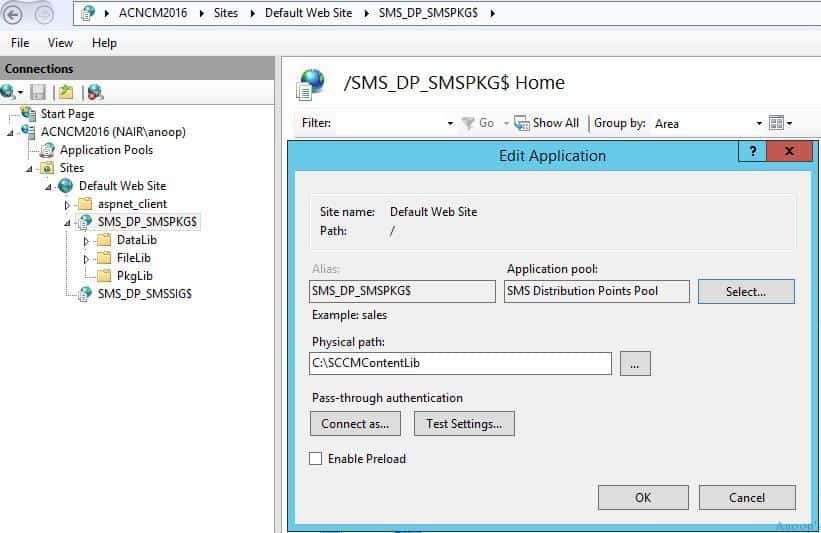This screenshot has height=533, width=821.
Task: Click the large /SMS_DP_SMSPKG$ Home globe icon
Action: point(310,84)
